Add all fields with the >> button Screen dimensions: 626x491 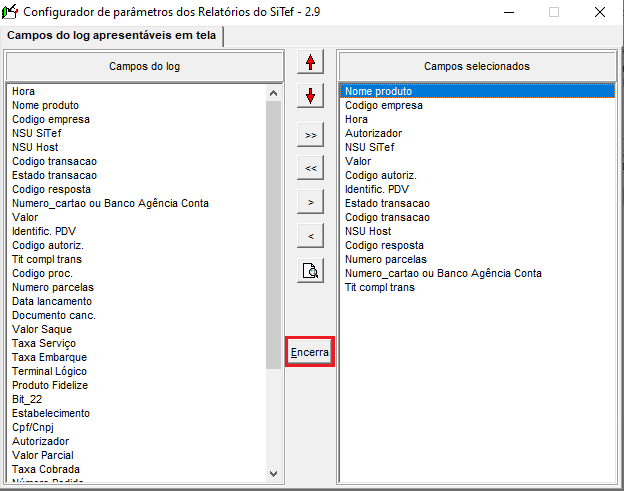click(x=310, y=135)
